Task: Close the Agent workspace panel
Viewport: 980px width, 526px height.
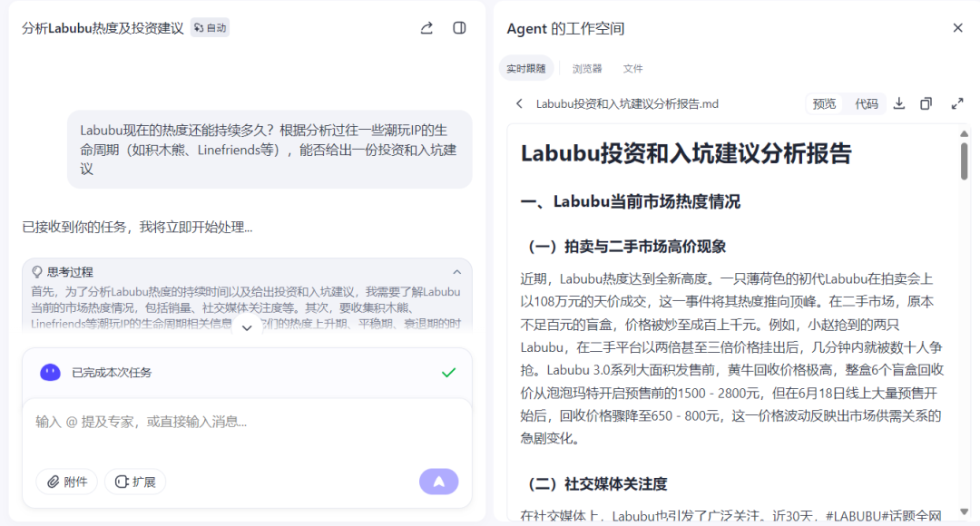Action: (x=957, y=28)
